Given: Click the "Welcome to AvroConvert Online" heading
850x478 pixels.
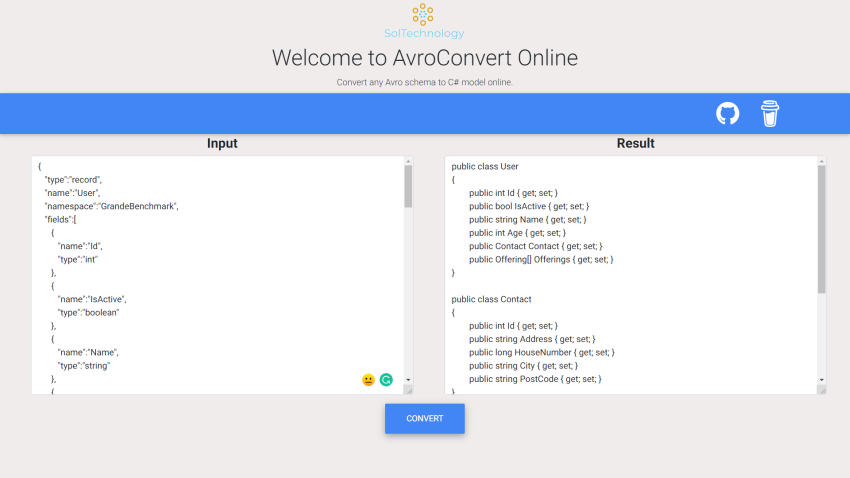Looking at the screenshot, I should [424, 58].
